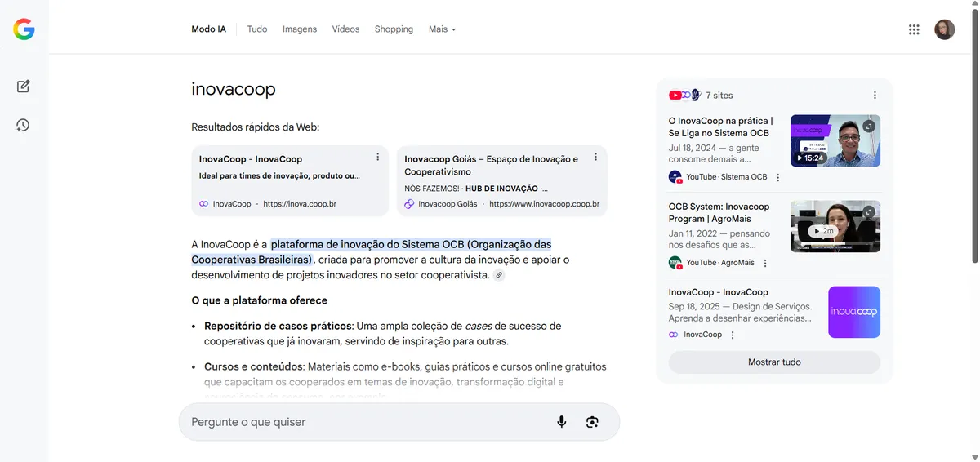The width and height of the screenshot is (980, 462).
Task: Click the Google logo icon
Action: coord(24,30)
